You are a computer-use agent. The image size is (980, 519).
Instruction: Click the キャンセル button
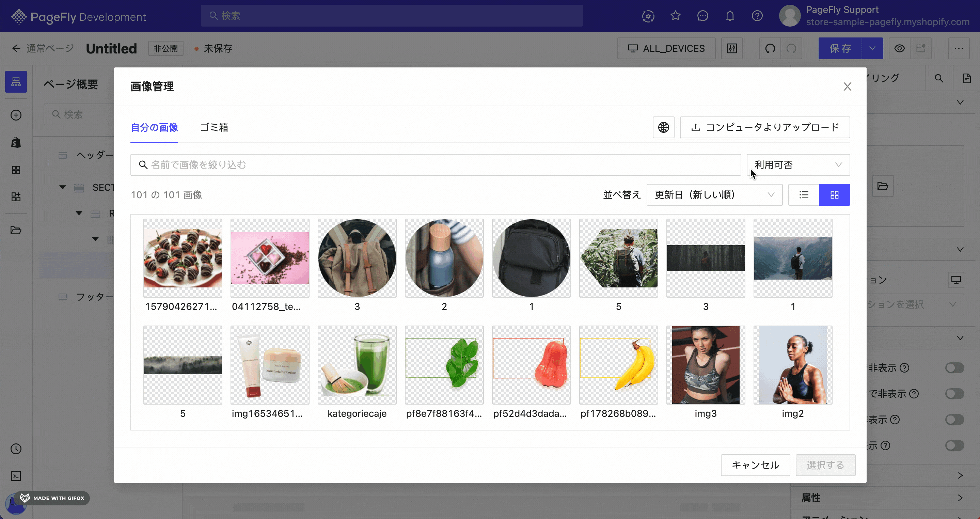pyautogui.click(x=755, y=465)
